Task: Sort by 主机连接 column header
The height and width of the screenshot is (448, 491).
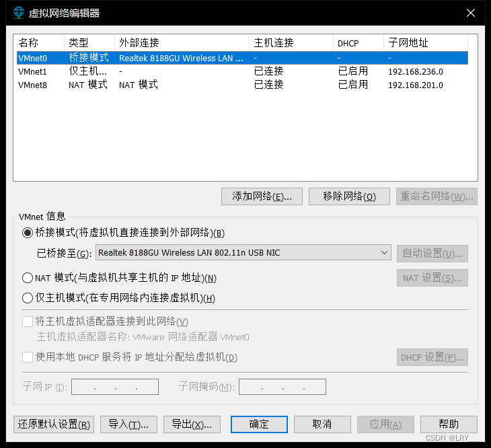Action: pos(291,42)
